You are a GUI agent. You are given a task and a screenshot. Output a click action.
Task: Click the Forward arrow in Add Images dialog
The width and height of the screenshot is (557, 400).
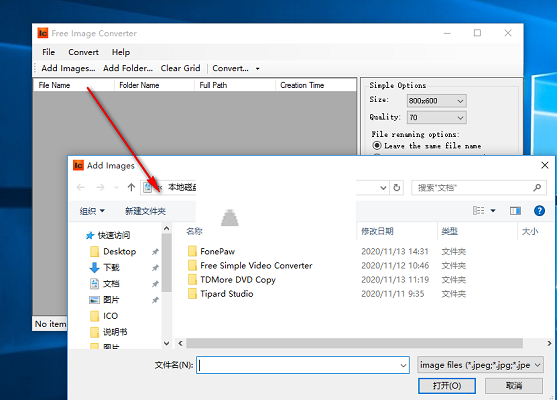tap(100, 187)
